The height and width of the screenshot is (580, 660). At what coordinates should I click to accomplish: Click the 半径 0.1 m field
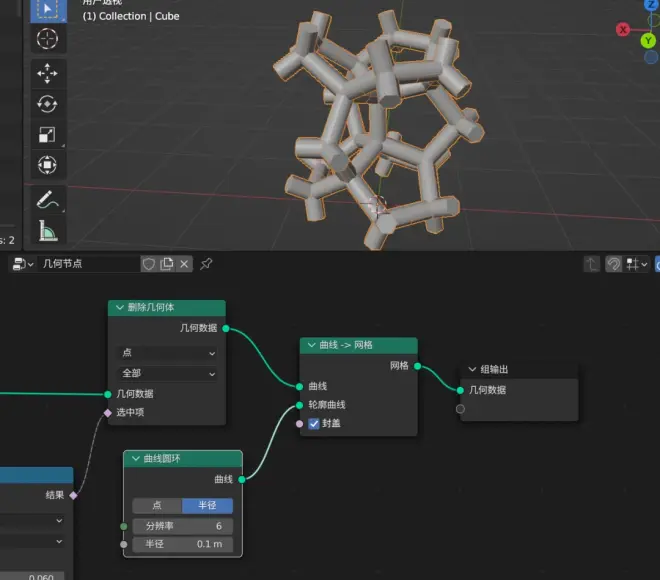(x=182, y=545)
